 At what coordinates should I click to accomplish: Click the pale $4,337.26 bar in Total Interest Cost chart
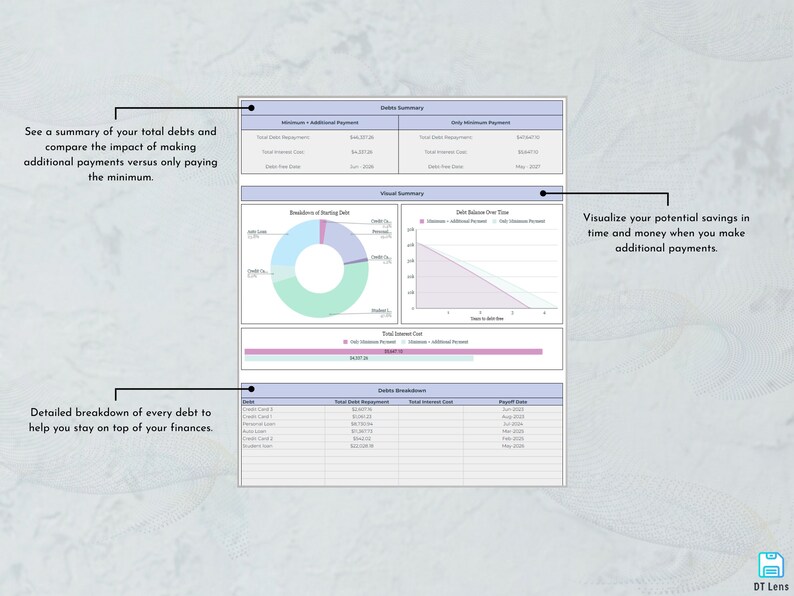pos(359,359)
